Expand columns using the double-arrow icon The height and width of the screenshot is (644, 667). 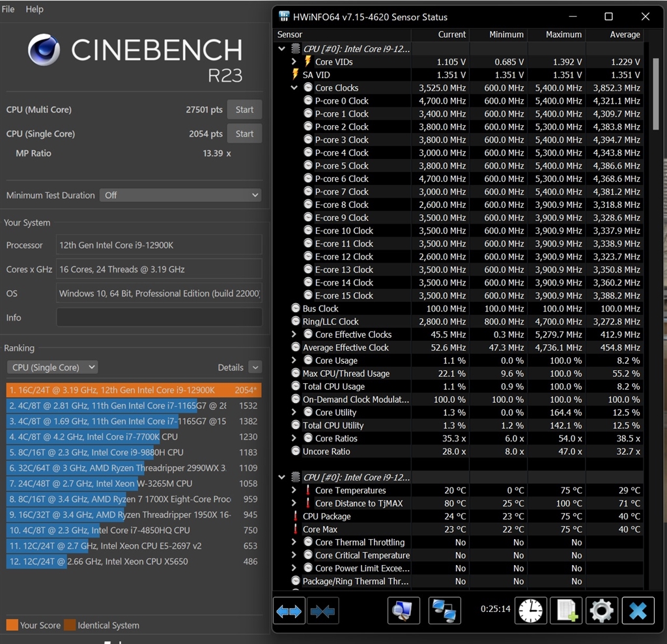click(289, 611)
